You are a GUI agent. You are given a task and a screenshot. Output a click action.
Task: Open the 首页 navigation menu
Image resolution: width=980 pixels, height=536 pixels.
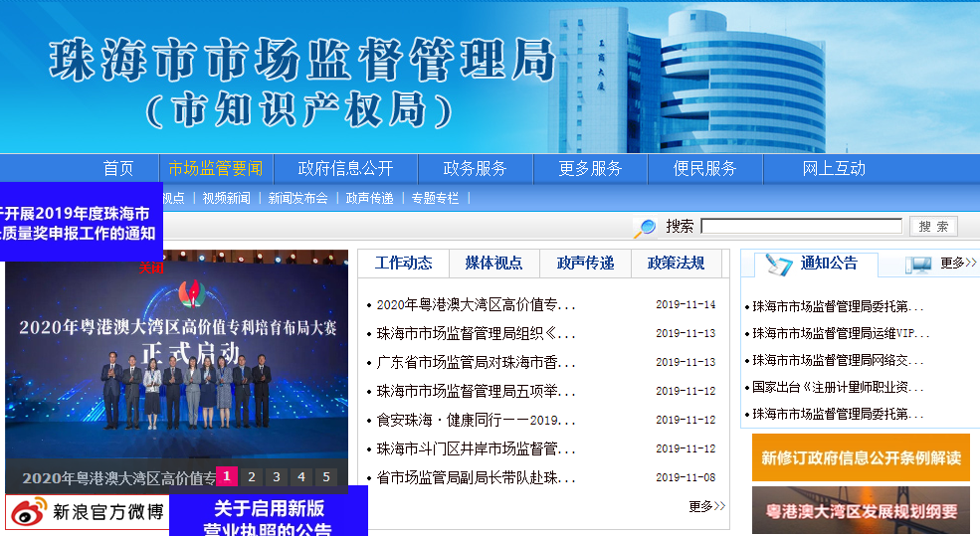[118, 169]
